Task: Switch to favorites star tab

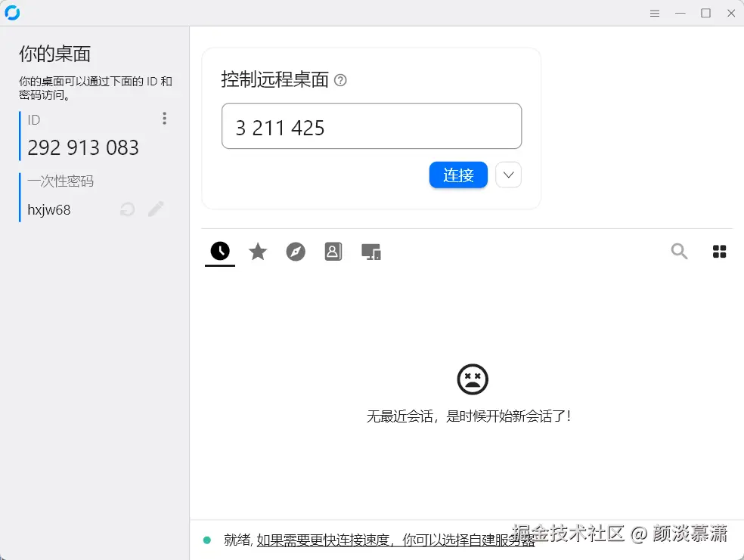Action: (258, 252)
